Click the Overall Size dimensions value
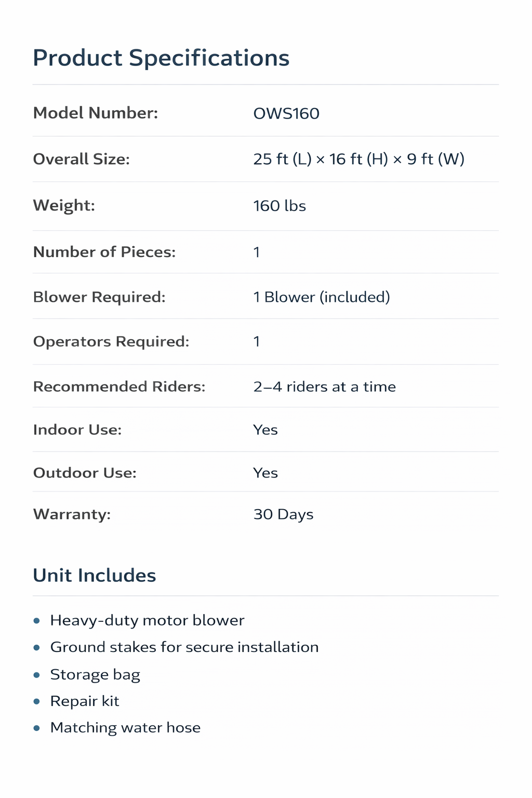Image resolution: width=532 pixels, height=798 pixels. [358, 159]
